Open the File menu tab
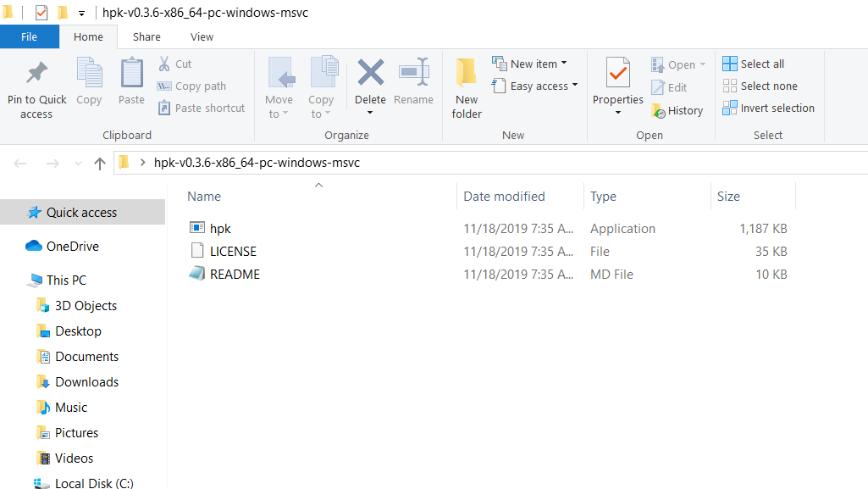This screenshot has width=868, height=489. pyautogui.click(x=30, y=37)
